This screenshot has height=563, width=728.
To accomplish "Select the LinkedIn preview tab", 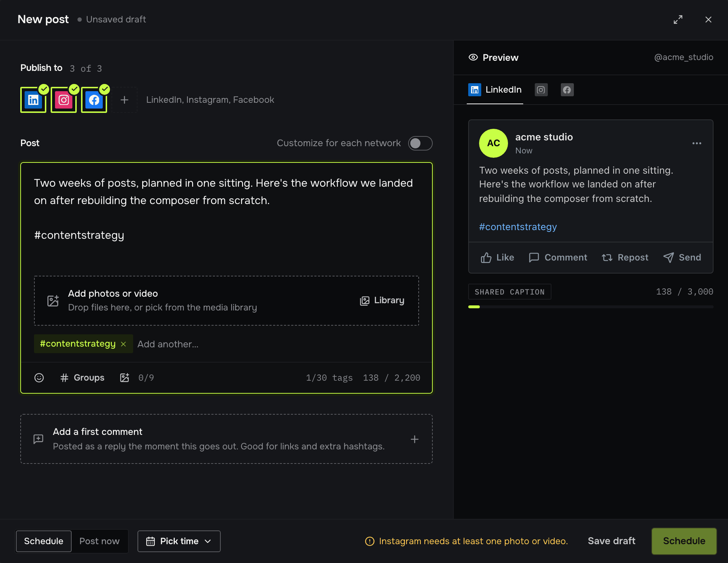I will [495, 90].
